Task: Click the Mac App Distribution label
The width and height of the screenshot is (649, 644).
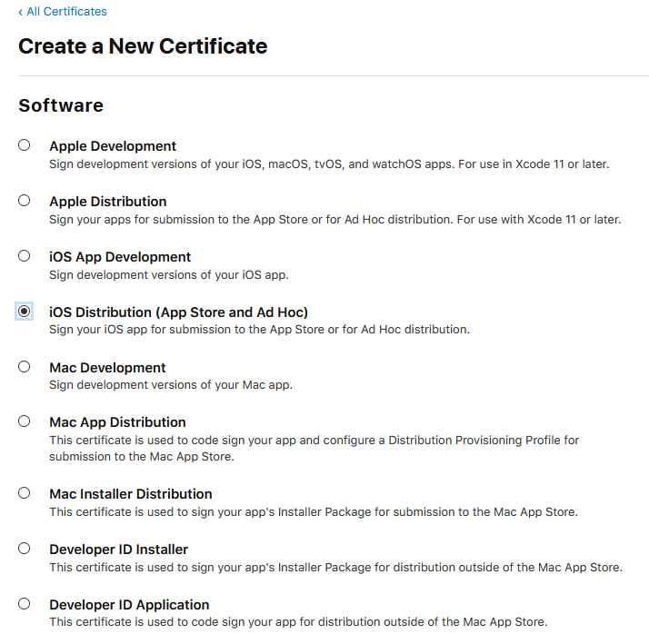Action: pos(117,422)
